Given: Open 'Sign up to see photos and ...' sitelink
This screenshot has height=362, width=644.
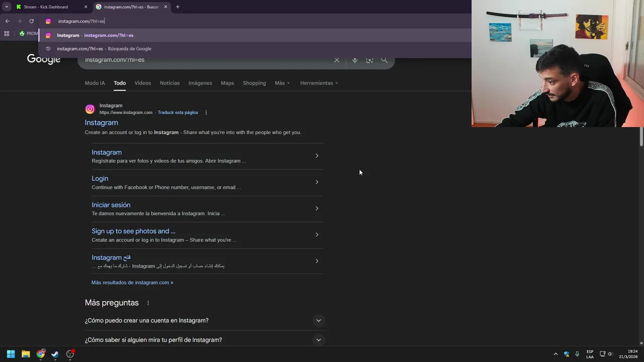Looking at the screenshot, I should click(x=133, y=231).
